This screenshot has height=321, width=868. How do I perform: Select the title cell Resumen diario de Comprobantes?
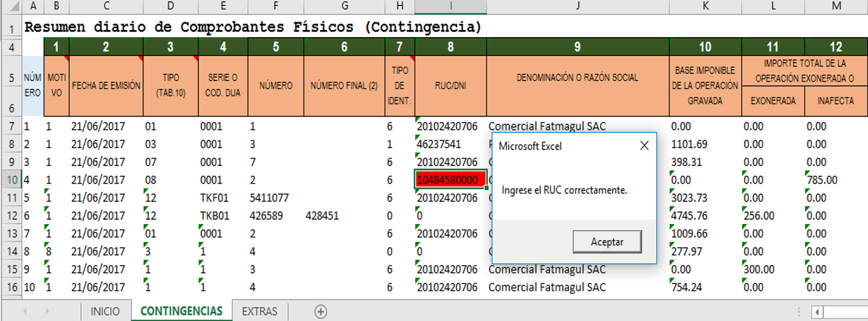(253, 28)
